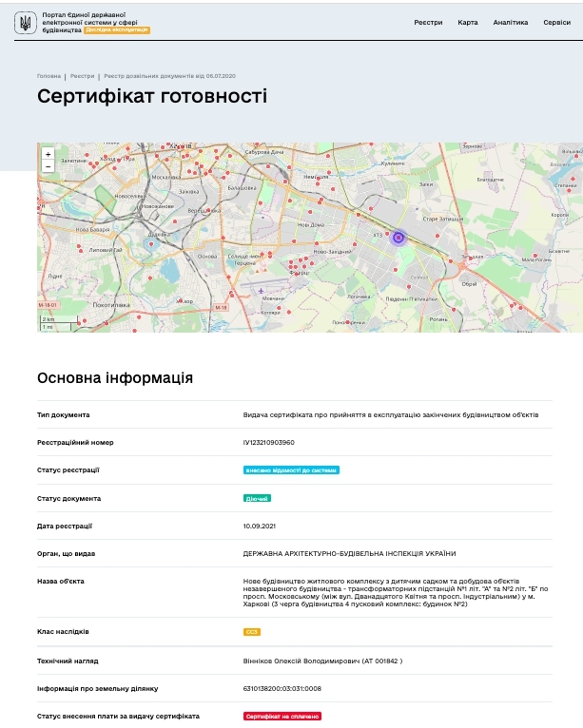Screen dimensions: 583x728
Task: Click the Покотилівка label on map
Action: click(111, 305)
